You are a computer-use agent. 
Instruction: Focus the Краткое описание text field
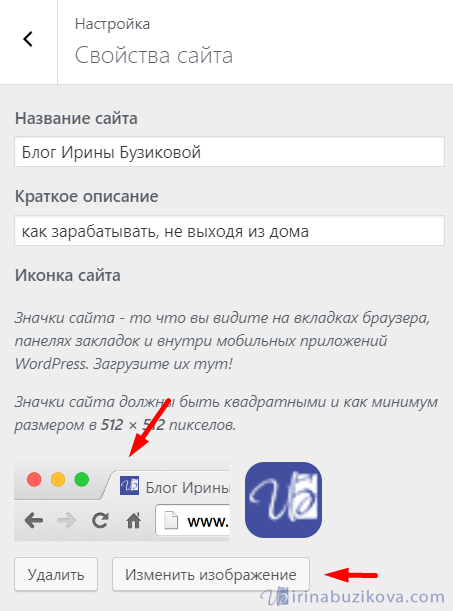[x=229, y=231]
